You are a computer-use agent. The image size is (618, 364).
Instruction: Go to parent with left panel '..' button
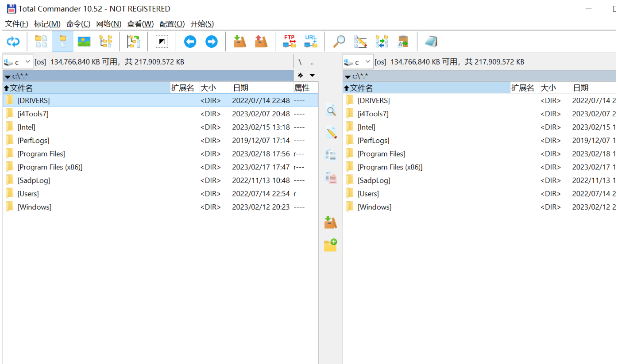pyautogui.click(x=312, y=62)
